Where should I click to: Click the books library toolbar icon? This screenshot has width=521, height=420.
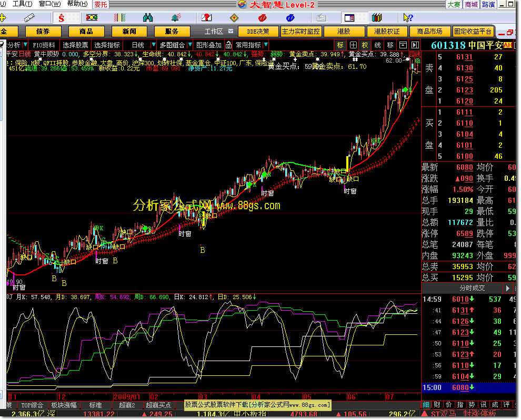[377, 17]
